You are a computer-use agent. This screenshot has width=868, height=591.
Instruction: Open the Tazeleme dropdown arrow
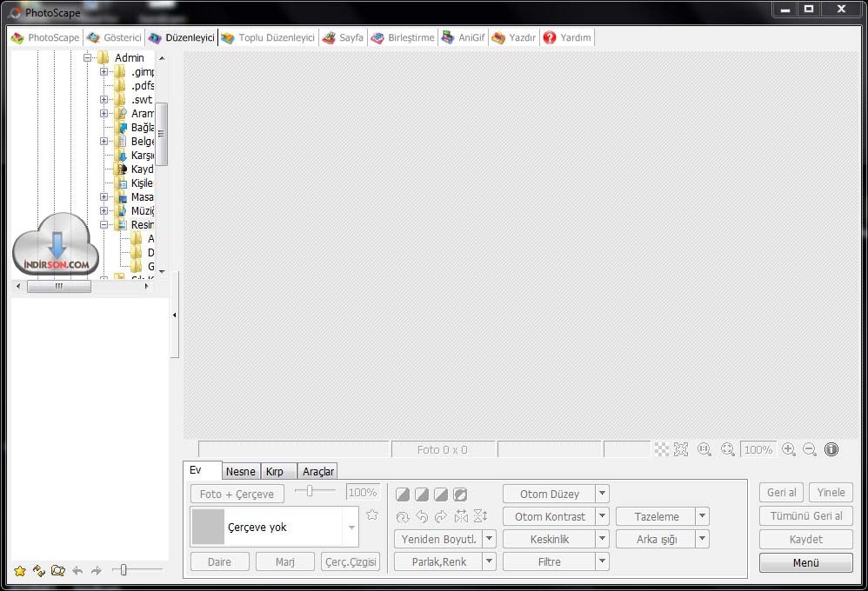702,516
